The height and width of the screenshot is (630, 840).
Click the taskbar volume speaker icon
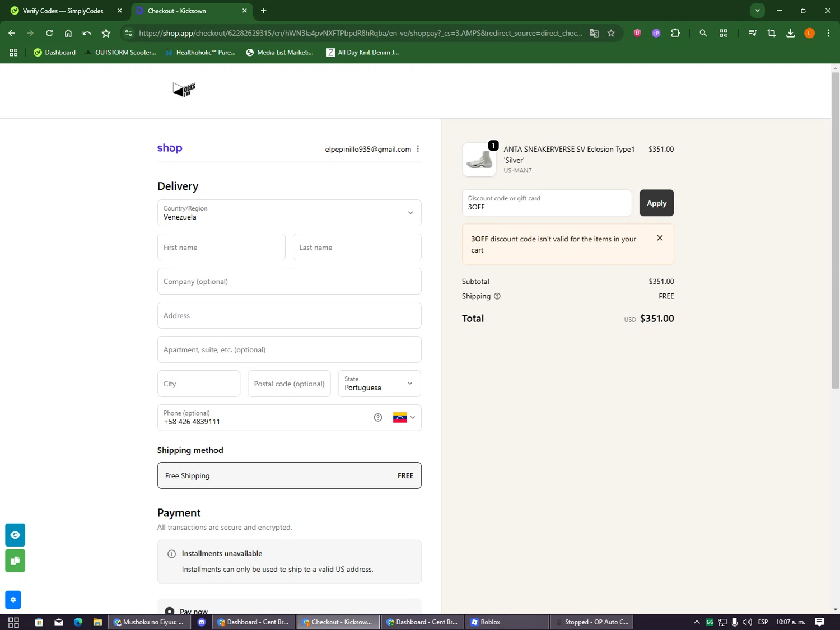[747, 622]
